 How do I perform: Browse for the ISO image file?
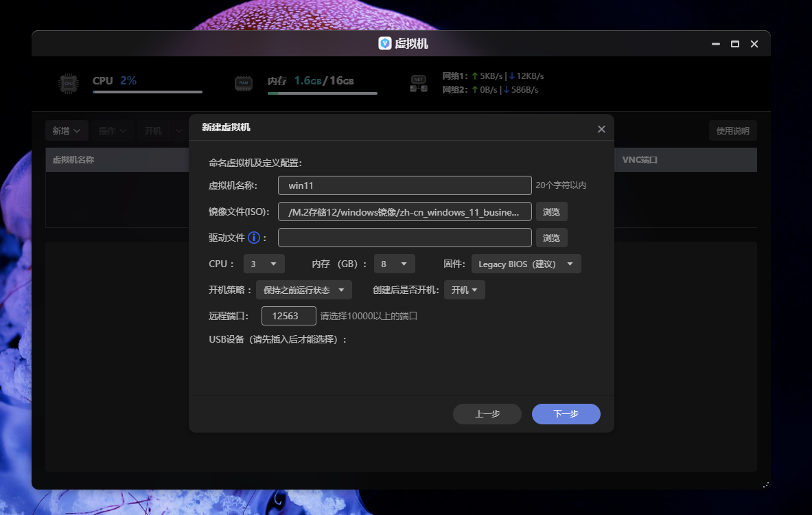tap(551, 211)
